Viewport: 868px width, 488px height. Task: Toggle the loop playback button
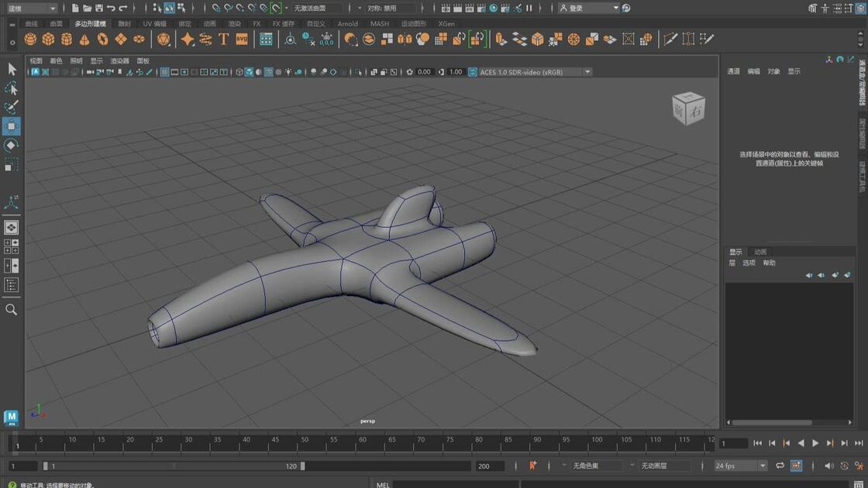point(780,466)
